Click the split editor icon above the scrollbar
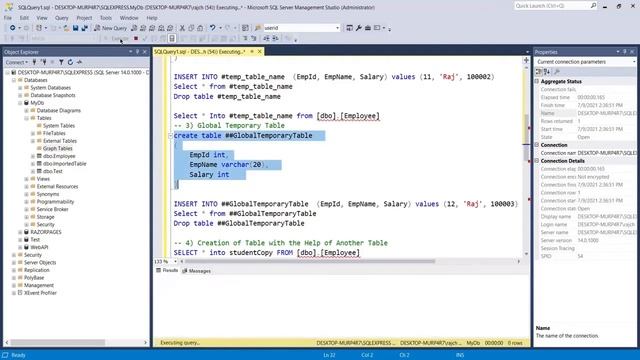The image size is (640, 360). coord(526,60)
